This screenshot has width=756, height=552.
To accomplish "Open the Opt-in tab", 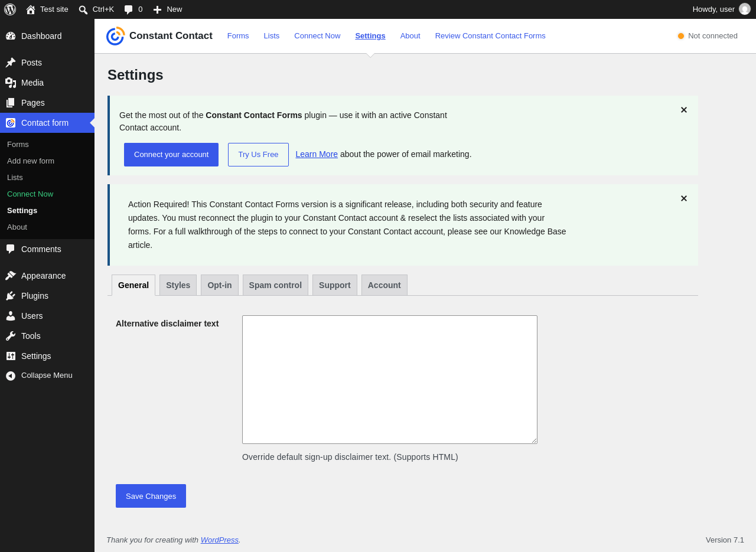I will (x=220, y=285).
